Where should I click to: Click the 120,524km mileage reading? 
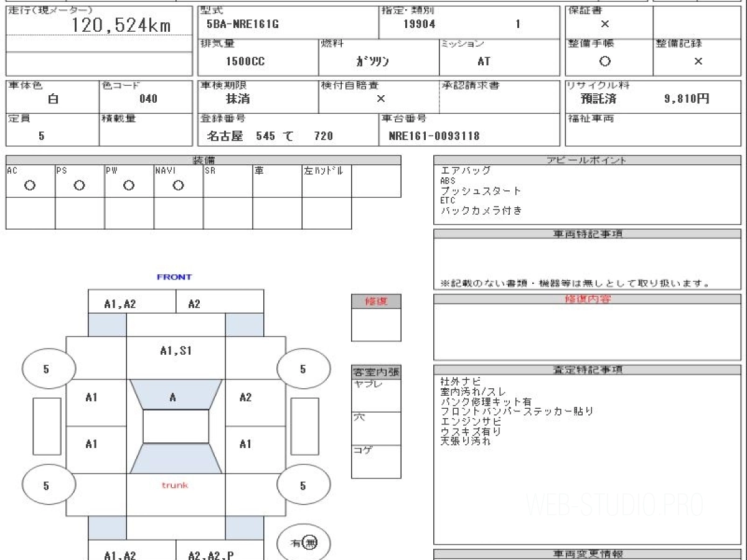[121, 26]
